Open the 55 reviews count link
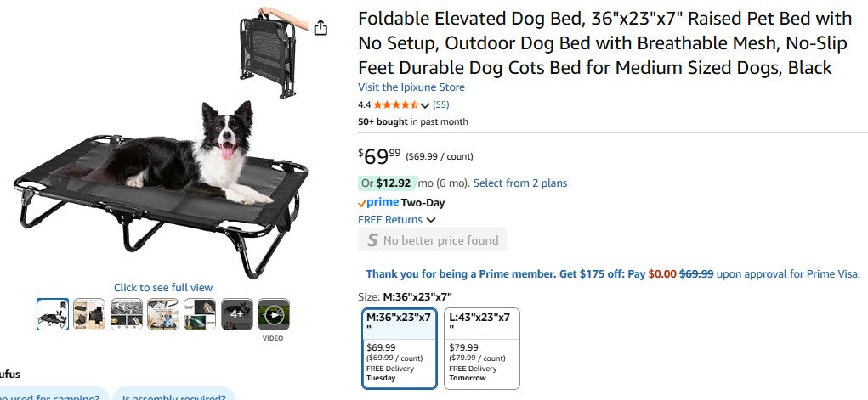868x400 pixels. coord(441,105)
